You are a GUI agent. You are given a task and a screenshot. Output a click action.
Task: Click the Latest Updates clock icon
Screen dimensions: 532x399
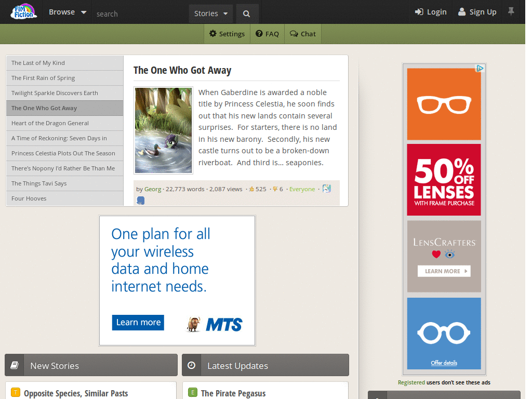pyautogui.click(x=191, y=365)
